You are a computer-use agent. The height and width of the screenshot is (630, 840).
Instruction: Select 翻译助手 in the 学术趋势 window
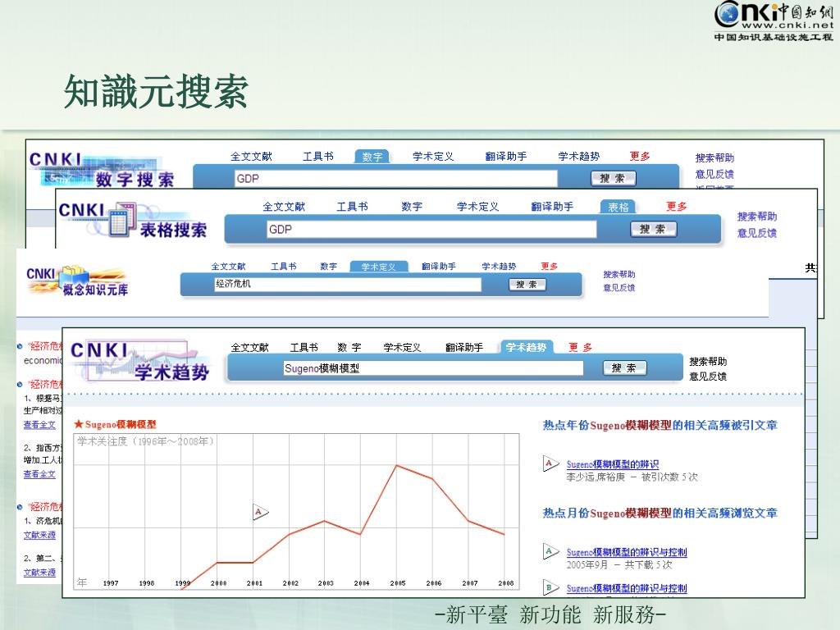(464, 348)
